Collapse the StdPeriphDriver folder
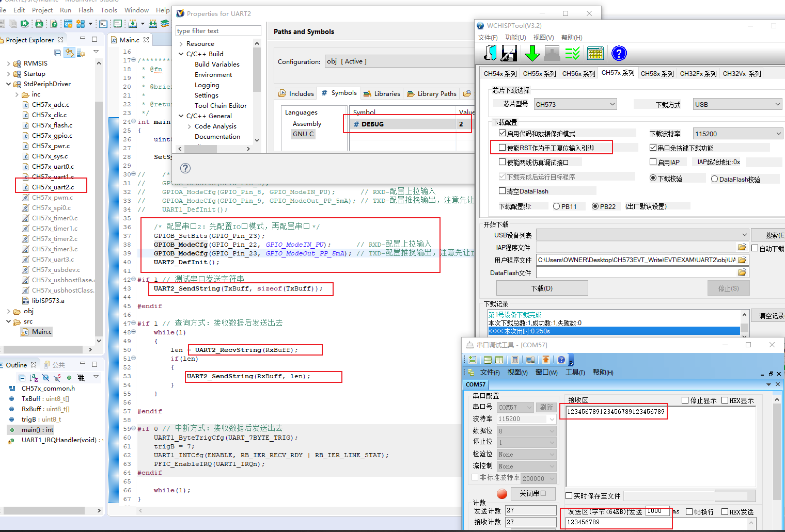 [x=9, y=84]
